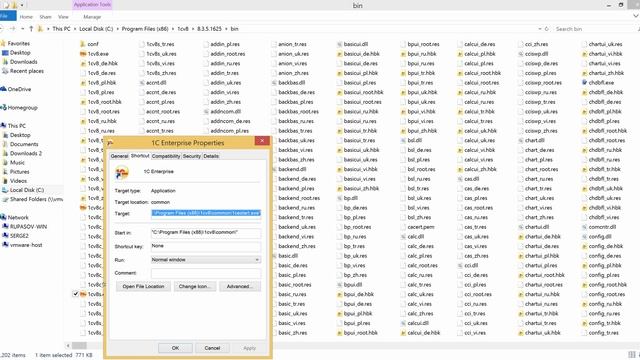Select the comcntr.dll file
The height and width of the screenshot is (360, 640).
[602, 227]
